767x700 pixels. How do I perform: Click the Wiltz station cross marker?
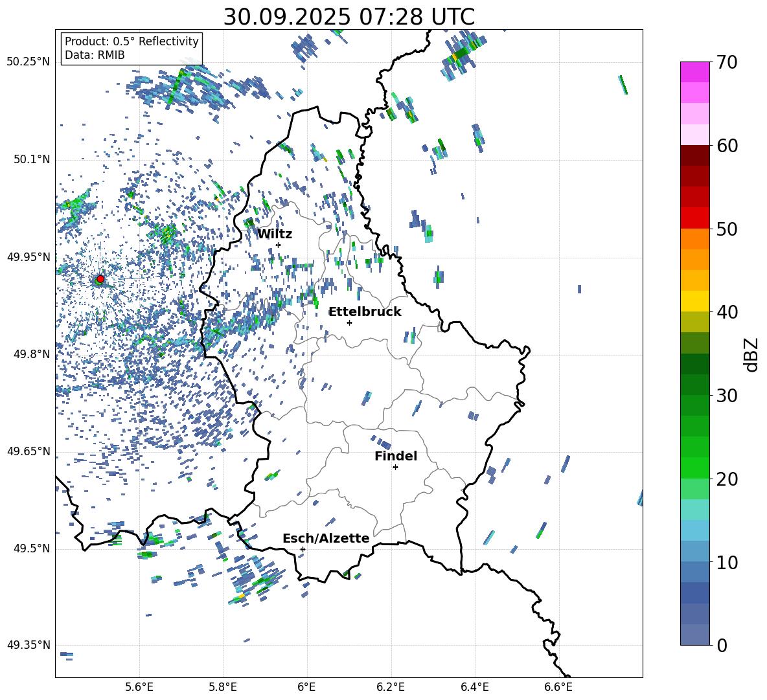[278, 245]
